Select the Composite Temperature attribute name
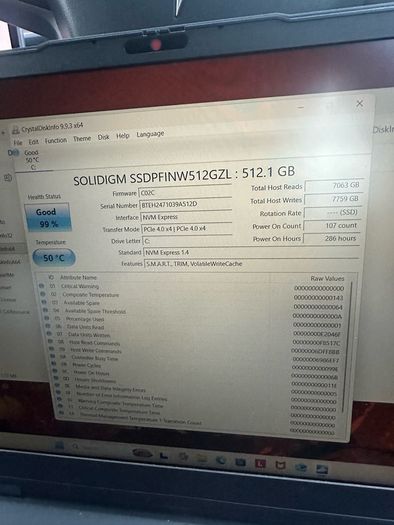 click(x=91, y=295)
